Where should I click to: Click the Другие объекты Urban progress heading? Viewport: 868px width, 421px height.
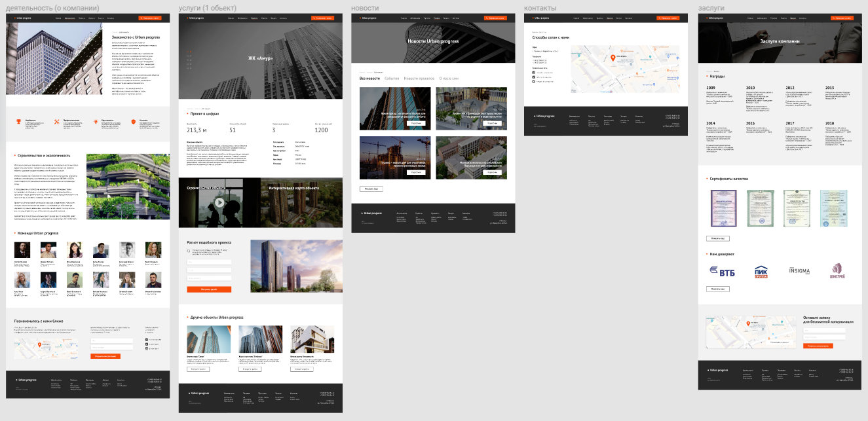pos(217,318)
